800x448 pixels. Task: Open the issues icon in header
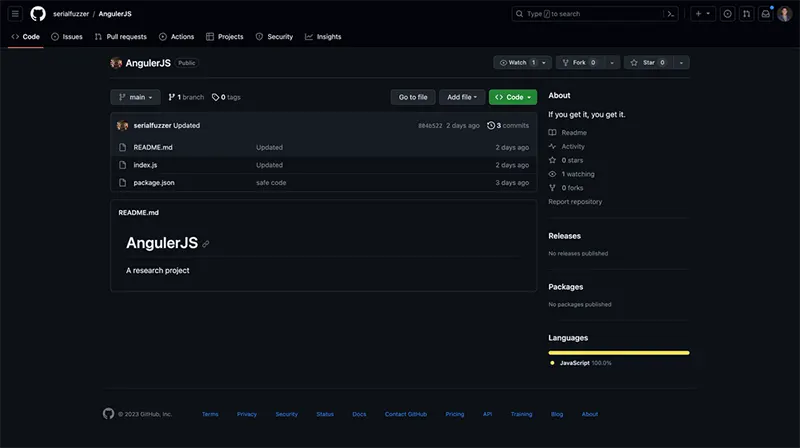(x=728, y=14)
